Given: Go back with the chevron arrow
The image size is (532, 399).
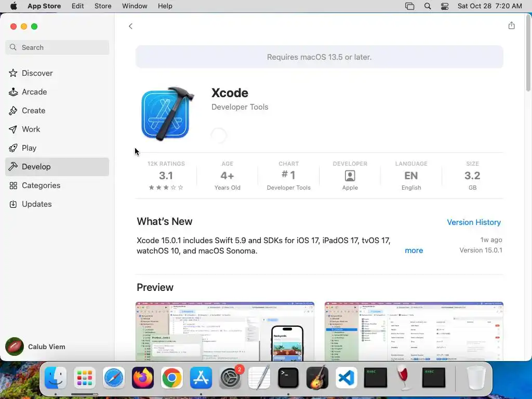Looking at the screenshot, I should (x=130, y=26).
